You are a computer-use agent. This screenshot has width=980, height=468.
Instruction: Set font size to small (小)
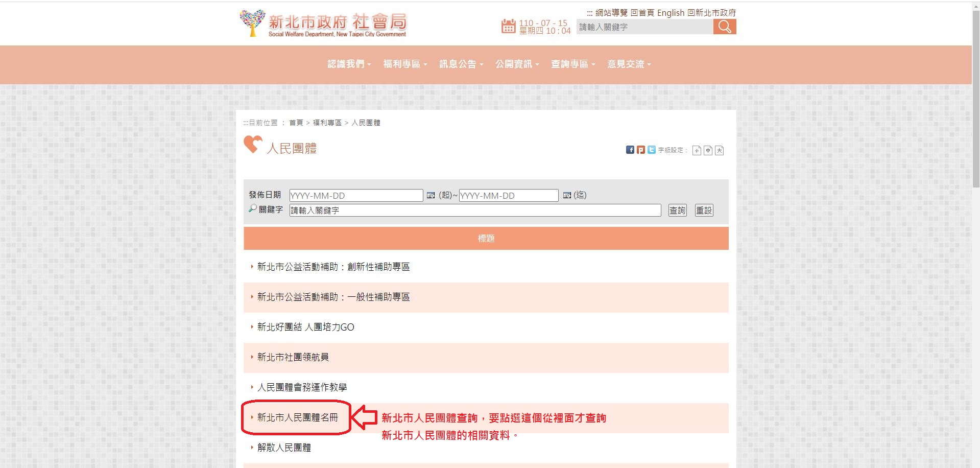click(x=697, y=150)
